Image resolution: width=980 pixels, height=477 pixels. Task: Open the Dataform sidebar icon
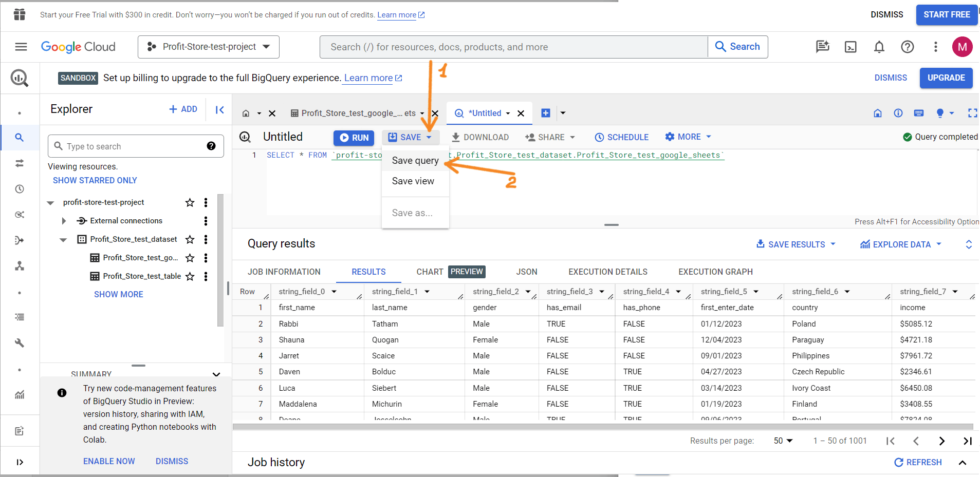pos(20,240)
